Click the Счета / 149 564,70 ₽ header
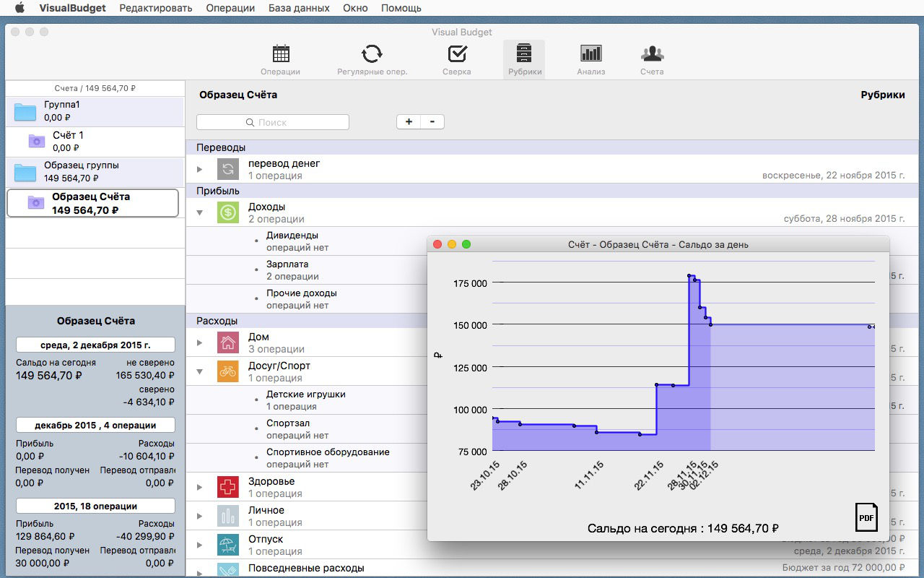 [x=95, y=88]
